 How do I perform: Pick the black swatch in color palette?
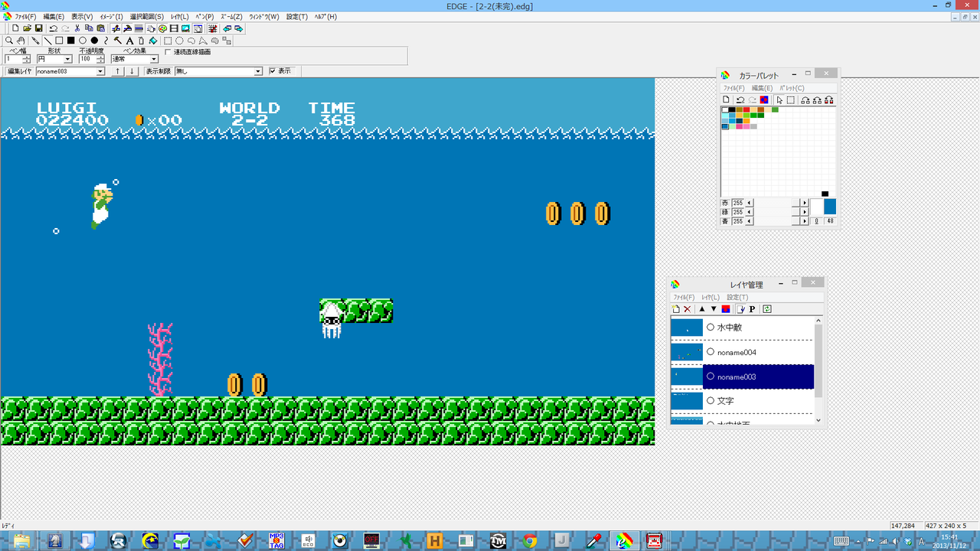click(733, 109)
